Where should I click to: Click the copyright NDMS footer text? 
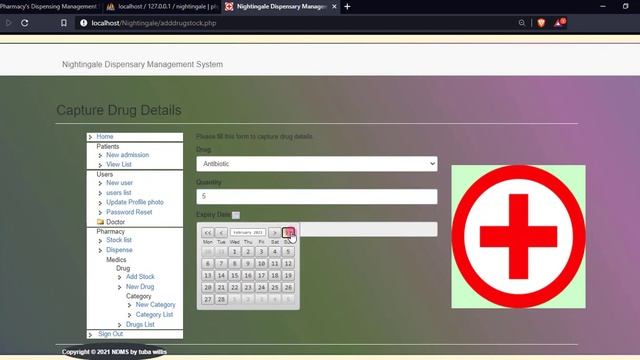point(114,352)
